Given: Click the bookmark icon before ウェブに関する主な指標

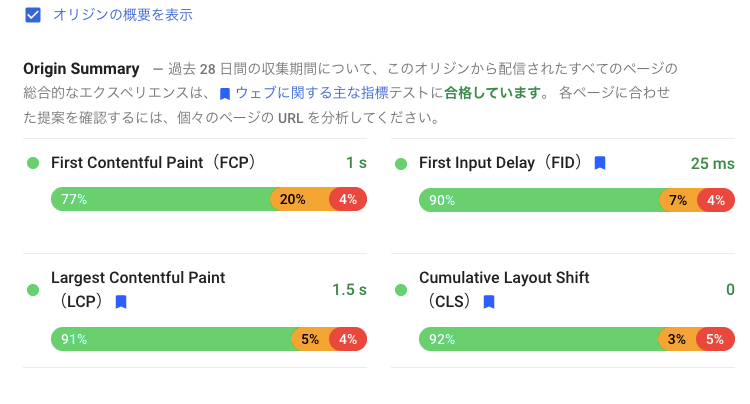Looking at the screenshot, I should [x=225, y=94].
